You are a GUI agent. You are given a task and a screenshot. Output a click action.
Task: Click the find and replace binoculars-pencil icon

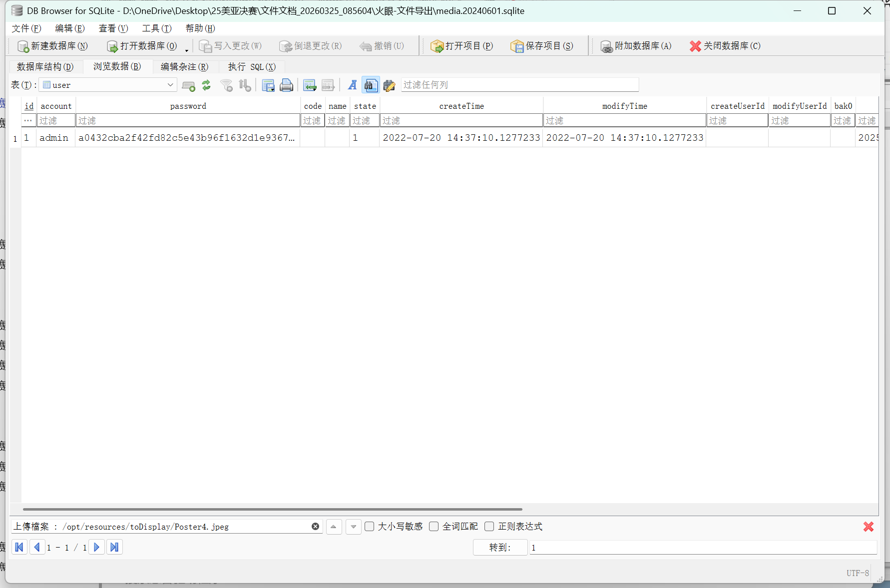pyautogui.click(x=389, y=85)
